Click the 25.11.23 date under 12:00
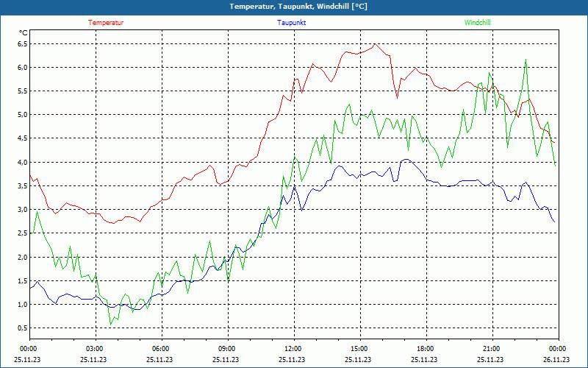The height and width of the screenshot is (368, 588). pyautogui.click(x=292, y=359)
